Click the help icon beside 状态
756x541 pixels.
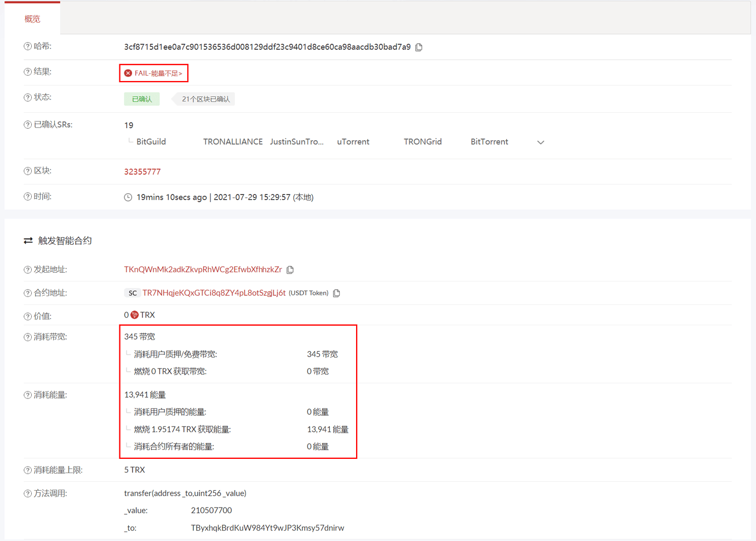point(26,97)
